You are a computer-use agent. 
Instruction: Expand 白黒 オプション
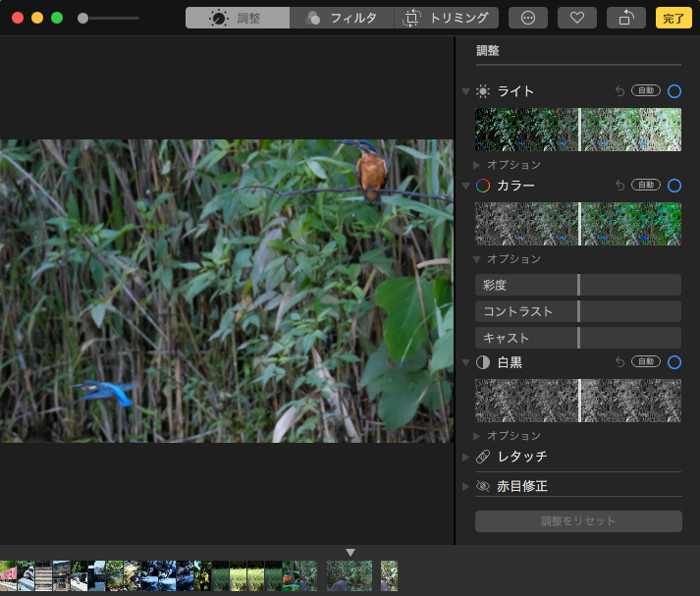tap(476, 436)
